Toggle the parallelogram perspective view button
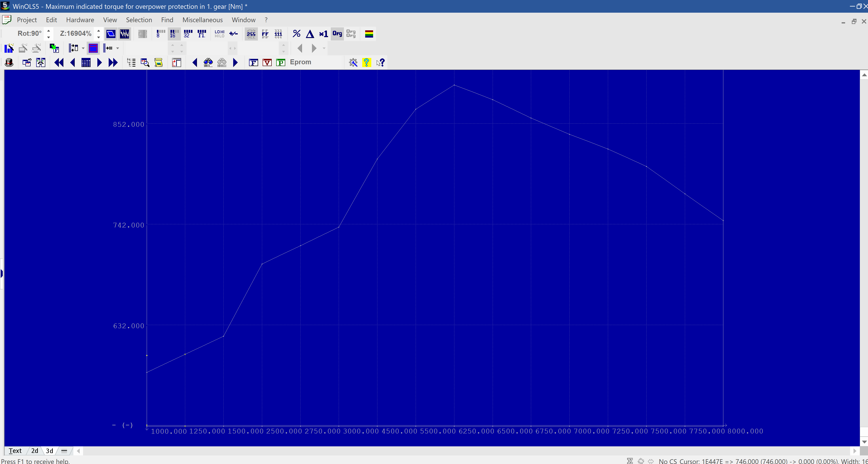868x464 pixels. [x=111, y=34]
